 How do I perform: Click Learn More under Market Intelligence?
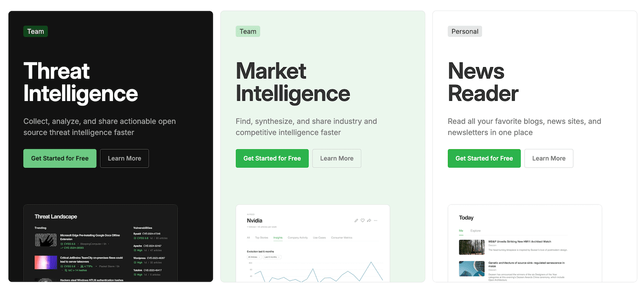point(337,158)
